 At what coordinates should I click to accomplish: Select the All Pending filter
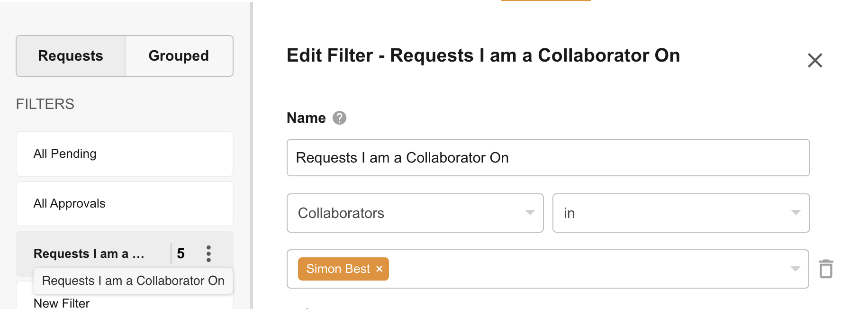(124, 154)
